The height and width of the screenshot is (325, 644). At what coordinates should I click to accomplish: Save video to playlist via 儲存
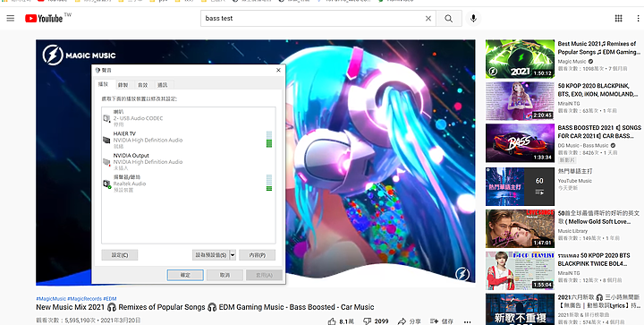[x=442, y=321]
